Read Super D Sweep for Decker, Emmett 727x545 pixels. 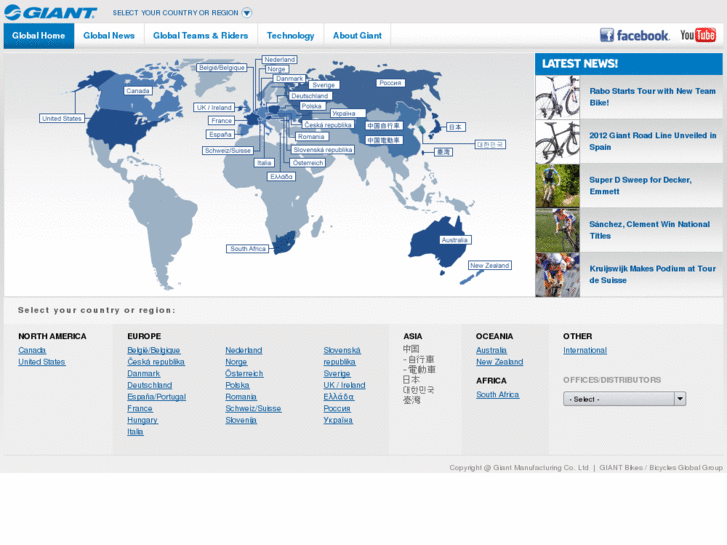point(640,186)
